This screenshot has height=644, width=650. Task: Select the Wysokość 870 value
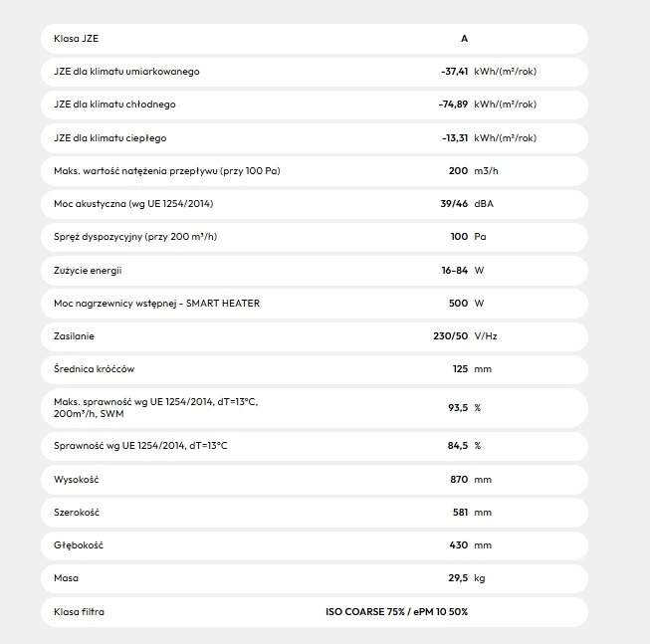459,479
